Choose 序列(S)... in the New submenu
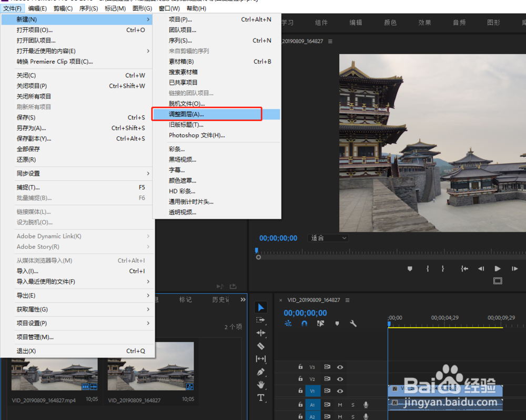526x420 pixels. [x=216, y=40]
